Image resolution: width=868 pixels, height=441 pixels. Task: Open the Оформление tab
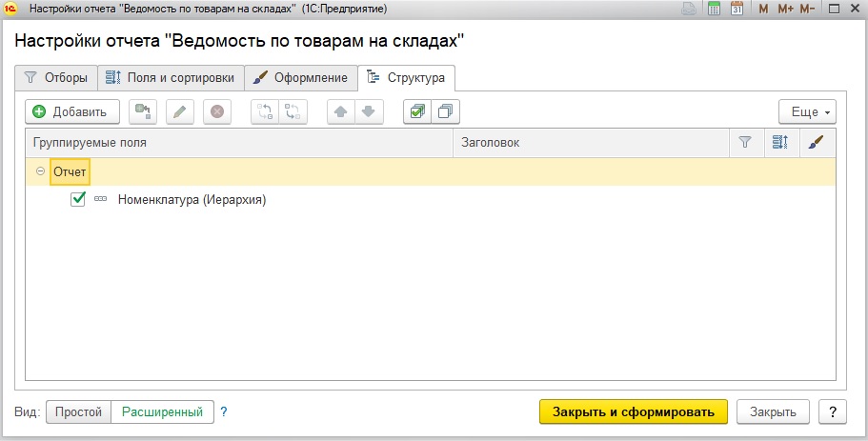[x=301, y=78]
